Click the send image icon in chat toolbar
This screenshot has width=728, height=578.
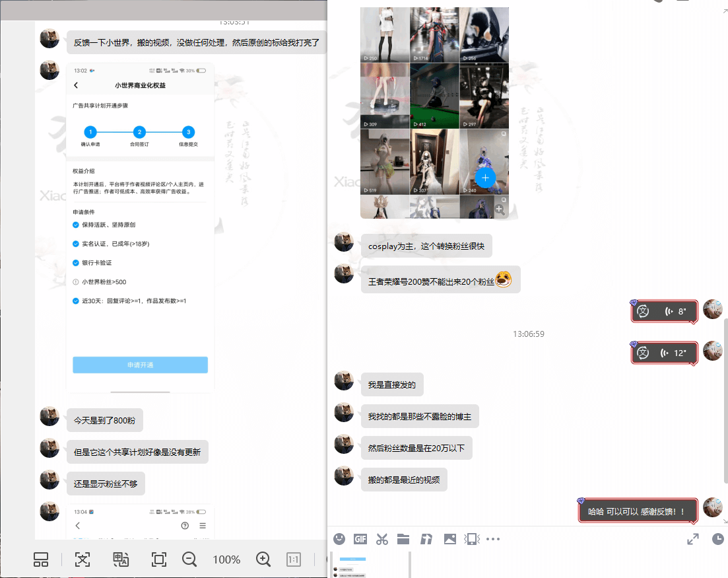(450, 538)
